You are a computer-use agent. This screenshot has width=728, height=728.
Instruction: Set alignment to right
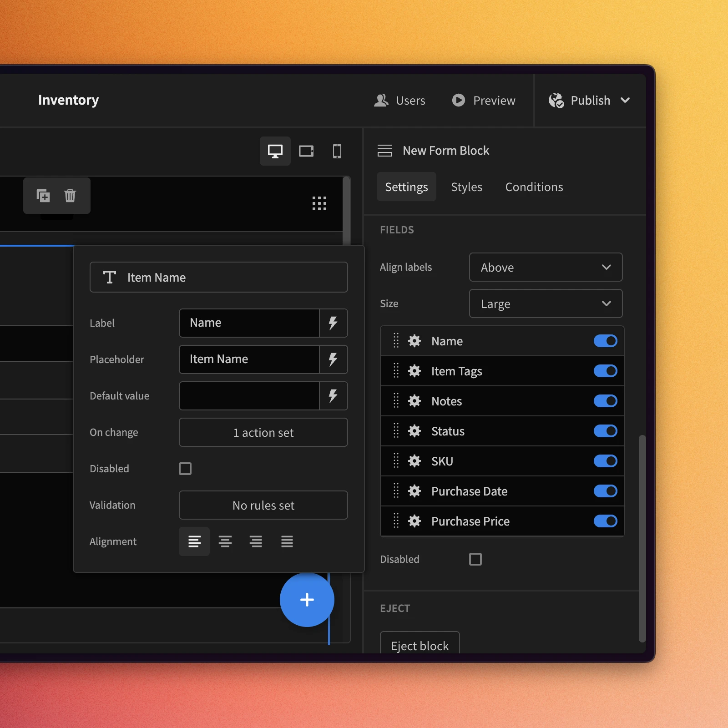click(256, 541)
